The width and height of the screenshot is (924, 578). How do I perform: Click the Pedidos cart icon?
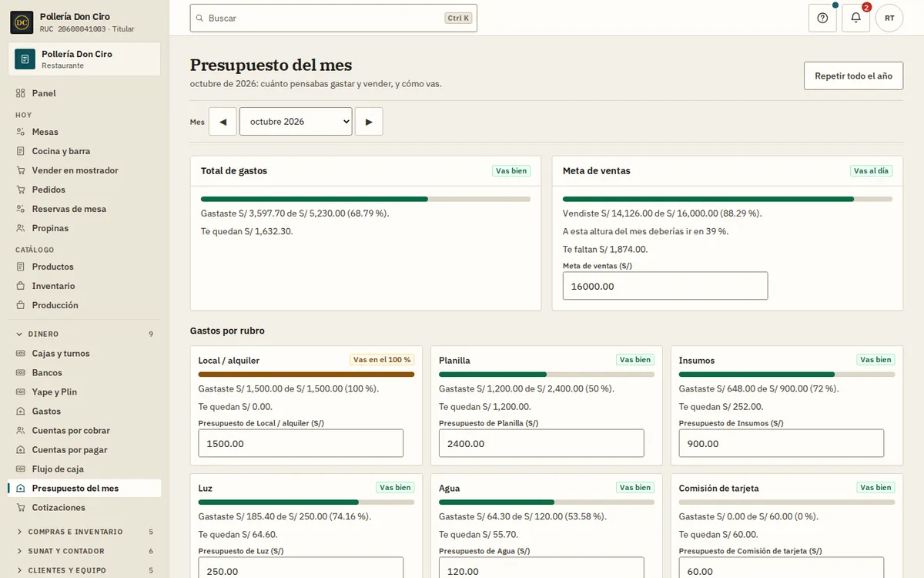21,190
